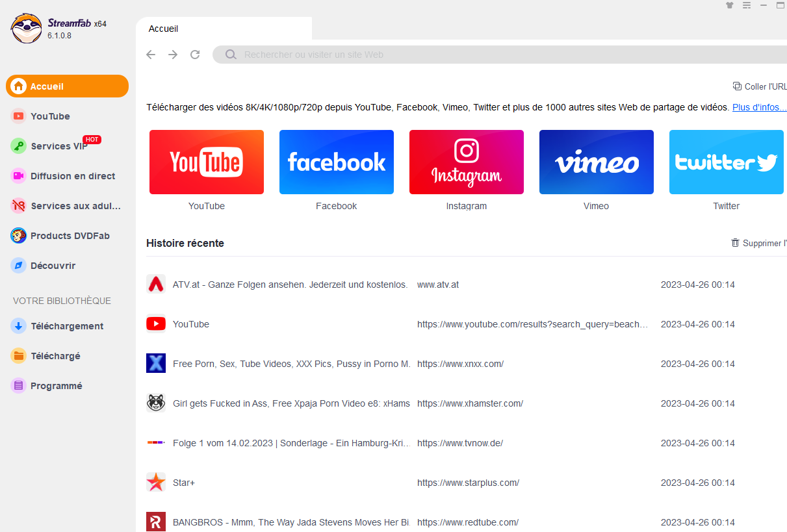
Task: Select Découvrir in the sidebar
Action: click(x=68, y=266)
